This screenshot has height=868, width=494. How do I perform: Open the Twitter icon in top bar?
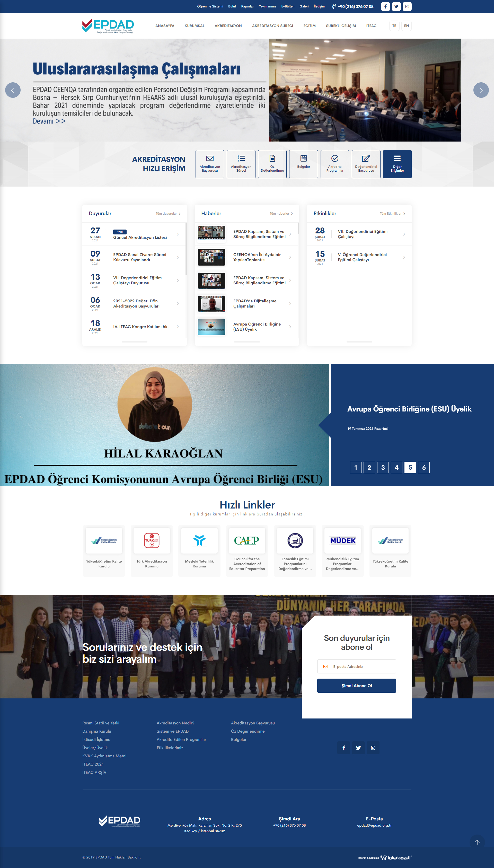396,6
